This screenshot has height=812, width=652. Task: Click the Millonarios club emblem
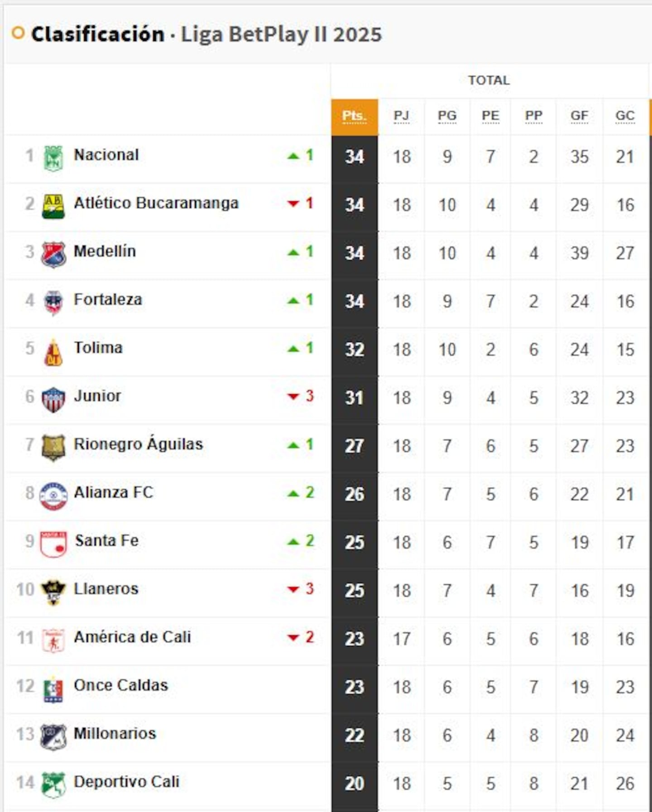point(54,734)
